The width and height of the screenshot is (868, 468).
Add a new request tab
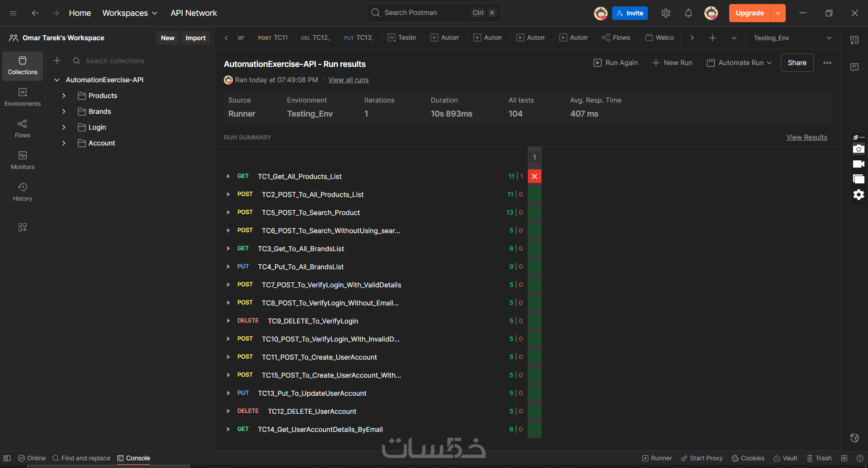click(712, 38)
